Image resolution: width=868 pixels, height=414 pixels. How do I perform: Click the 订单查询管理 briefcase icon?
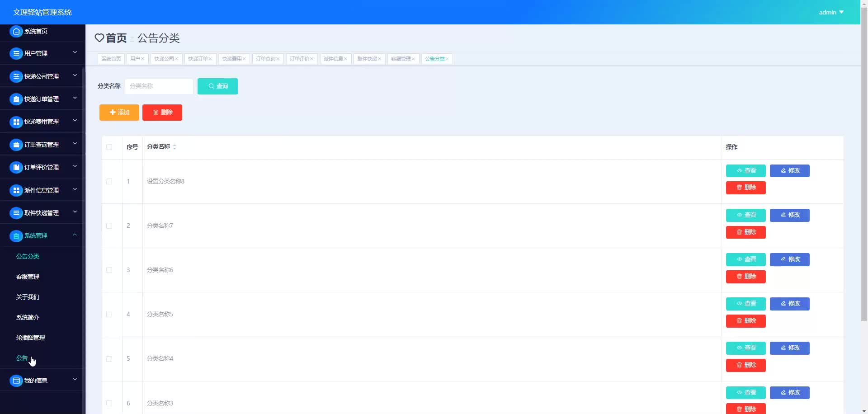pos(16,145)
